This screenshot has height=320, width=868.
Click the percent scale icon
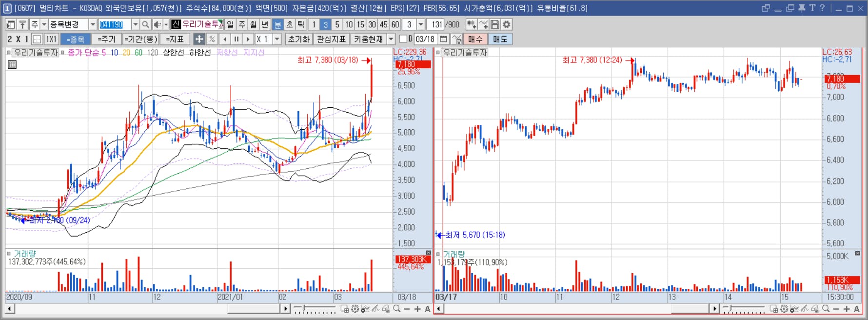[x=212, y=39]
